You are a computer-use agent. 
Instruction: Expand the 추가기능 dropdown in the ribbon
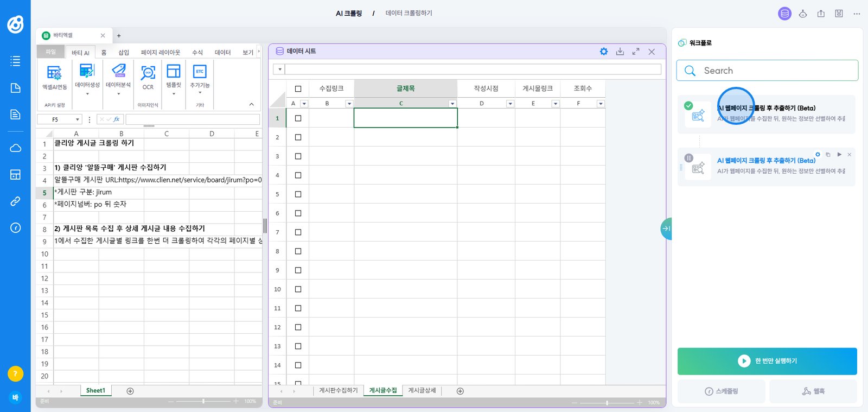click(x=200, y=93)
